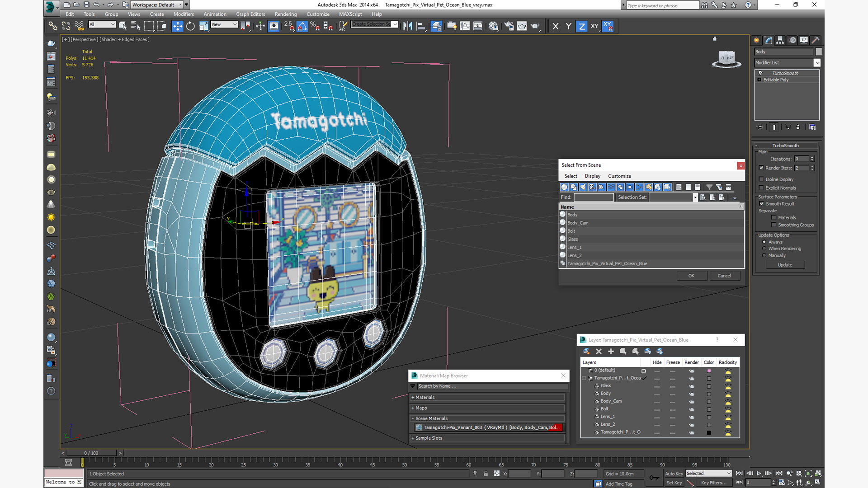The height and width of the screenshot is (488, 868).
Task: Toggle Display Cameras filter in Select From Scene
Action: [592, 187]
